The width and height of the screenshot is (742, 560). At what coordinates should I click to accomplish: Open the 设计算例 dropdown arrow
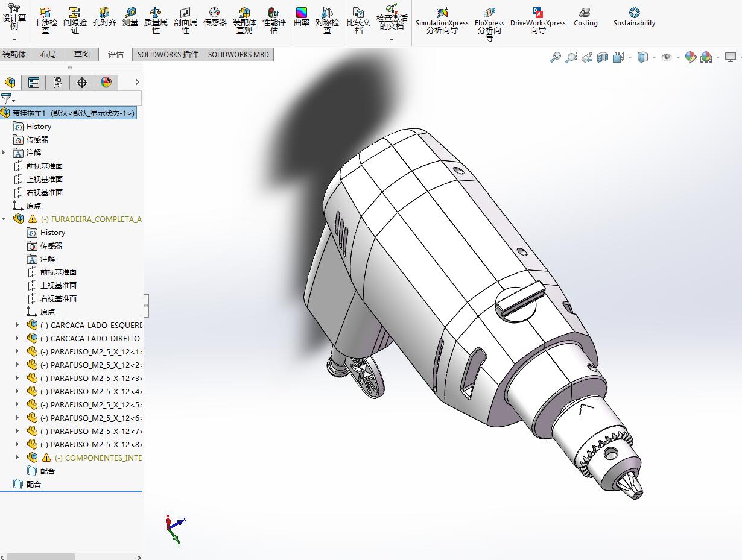pyautogui.click(x=14, y=40)
